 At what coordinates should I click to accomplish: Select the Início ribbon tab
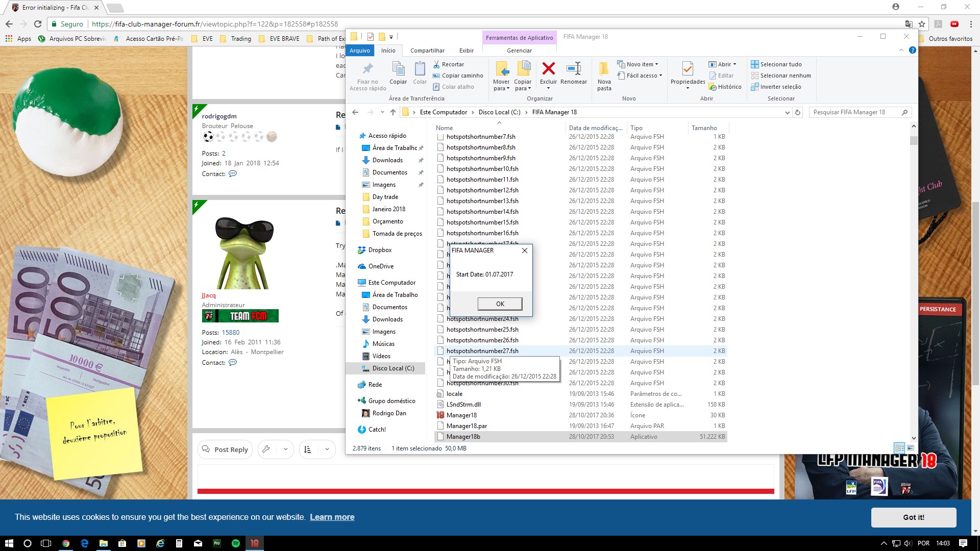pyautogui.click(x=388, y=51)
